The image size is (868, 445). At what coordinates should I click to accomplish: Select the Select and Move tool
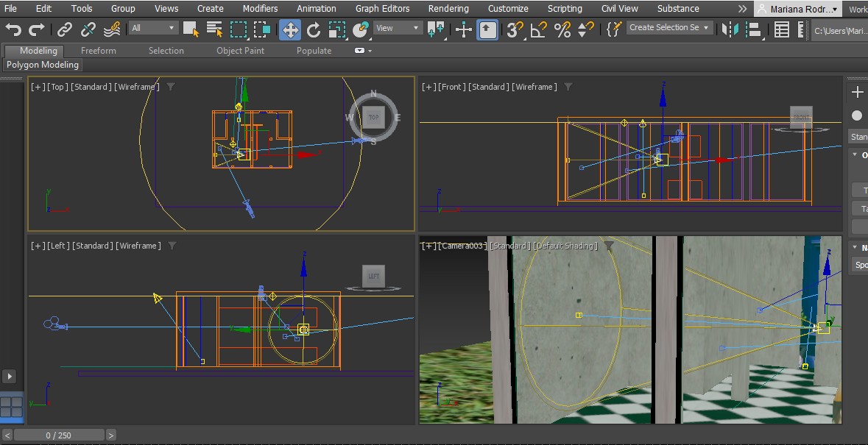click(x=289, y=29)
